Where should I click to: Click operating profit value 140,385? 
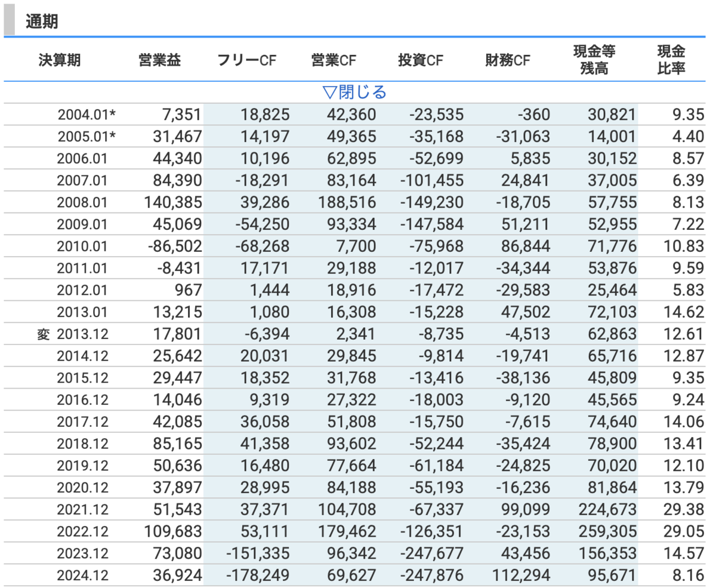tap(173, 202)
